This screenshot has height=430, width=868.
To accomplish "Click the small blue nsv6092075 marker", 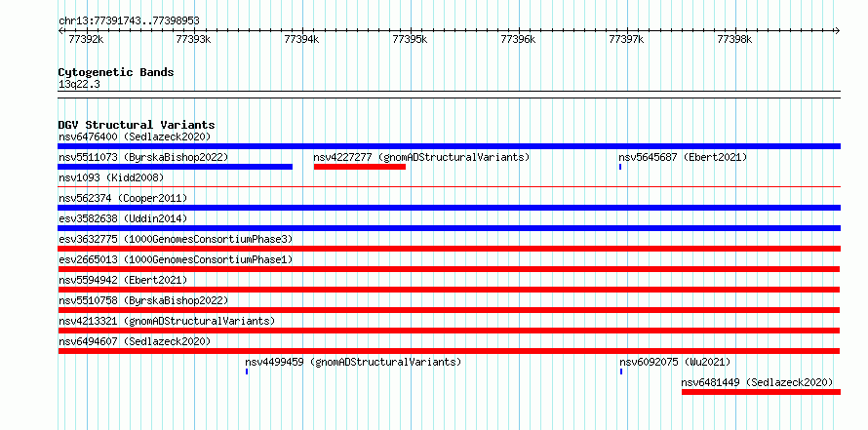I will 621,371.
